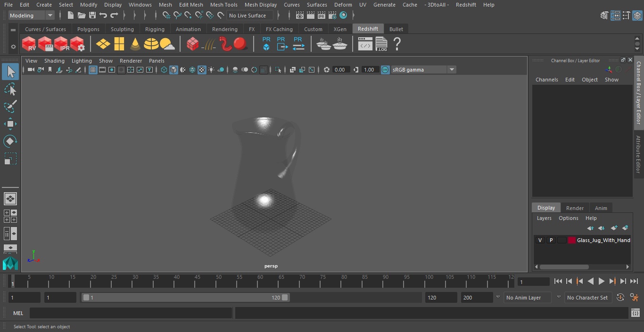Toggle smooth shade all cube button

click(173, 70)
